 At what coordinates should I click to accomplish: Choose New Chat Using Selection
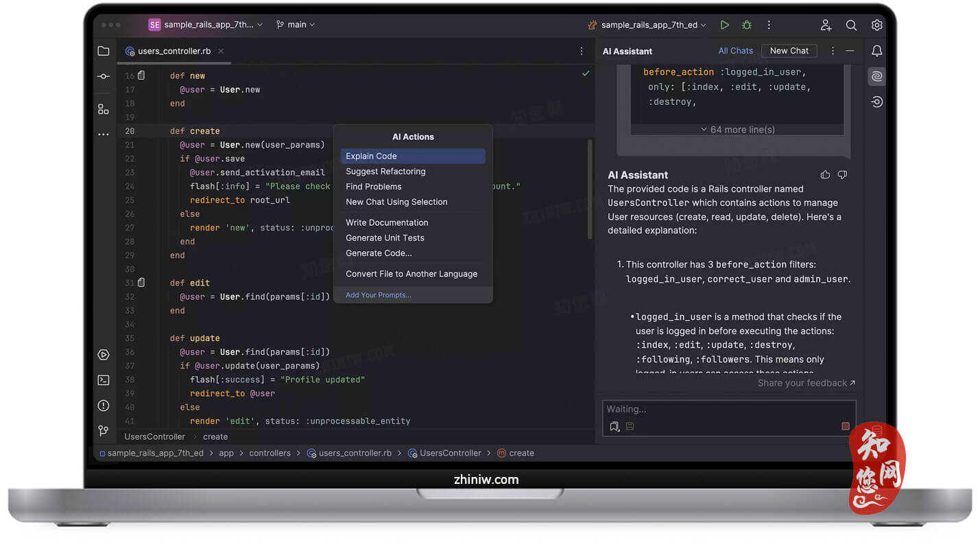coord(413,202)
